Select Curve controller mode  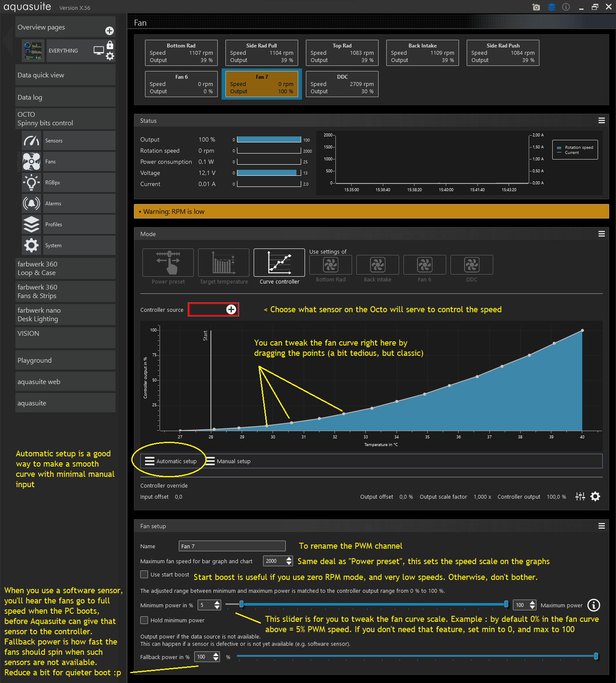[x=279, y=263]
